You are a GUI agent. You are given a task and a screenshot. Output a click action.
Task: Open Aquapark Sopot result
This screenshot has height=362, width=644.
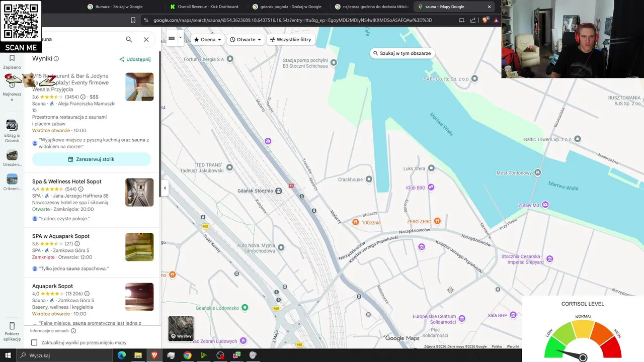[52, 286]
